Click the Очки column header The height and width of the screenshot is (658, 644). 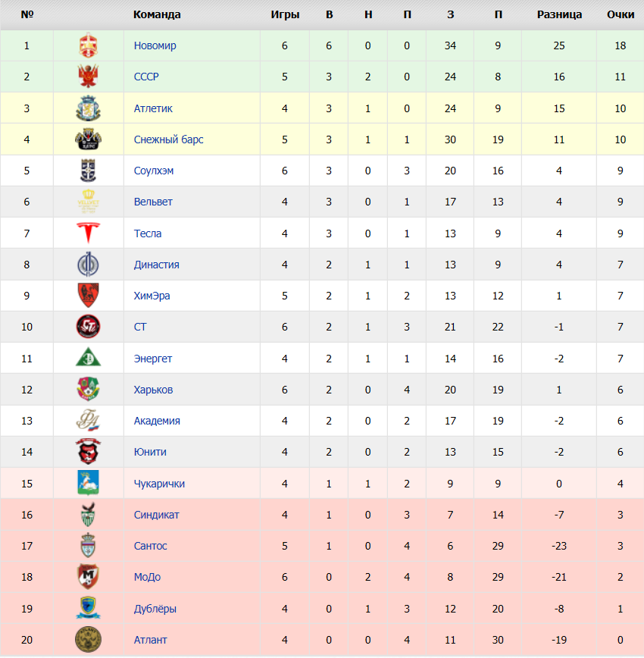point(620,14)
